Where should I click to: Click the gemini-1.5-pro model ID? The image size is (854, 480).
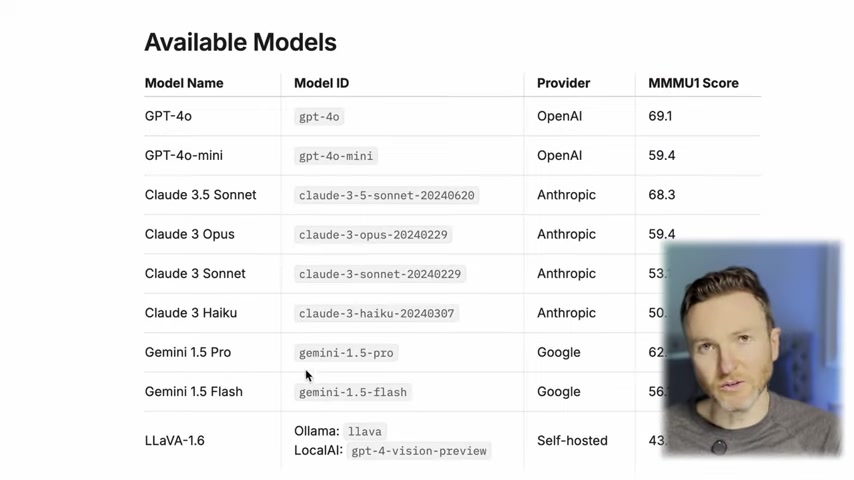[346, 353]
